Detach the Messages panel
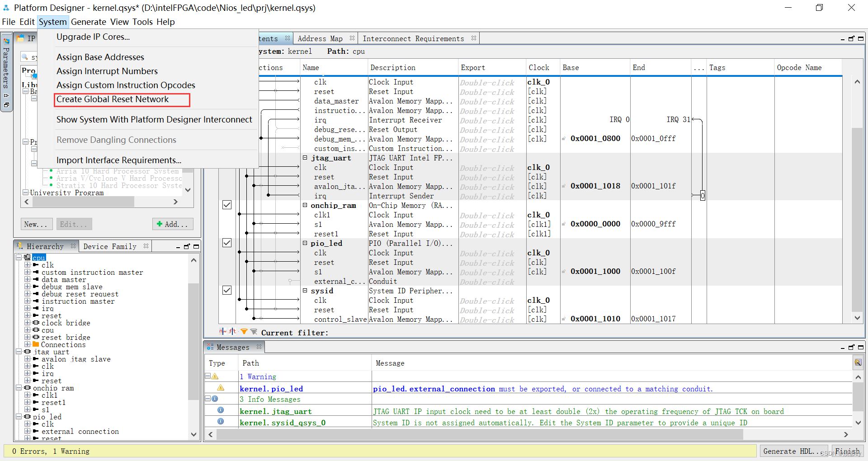 (851, 347)
